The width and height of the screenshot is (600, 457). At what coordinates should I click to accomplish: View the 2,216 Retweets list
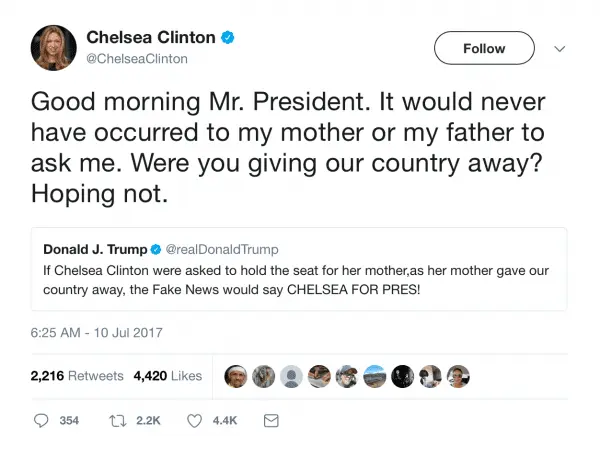click(77, 376)
